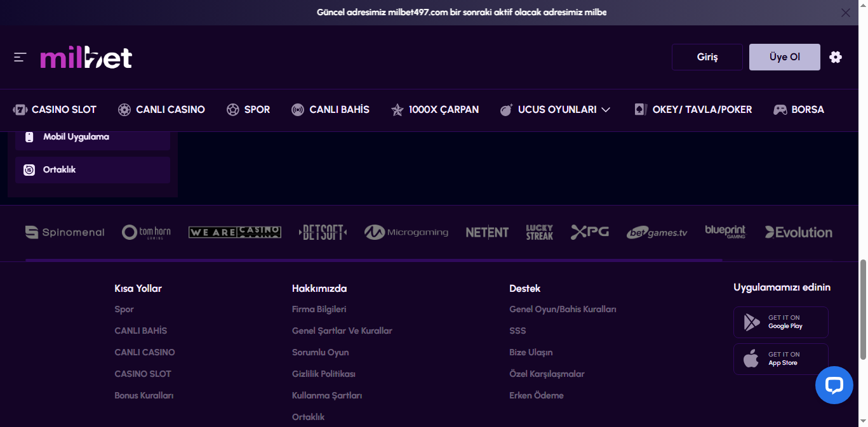The height and width of the screenshot is (427, 868).
Task: Click the Blueprint Gaming logo
Action: click(725, 232)
